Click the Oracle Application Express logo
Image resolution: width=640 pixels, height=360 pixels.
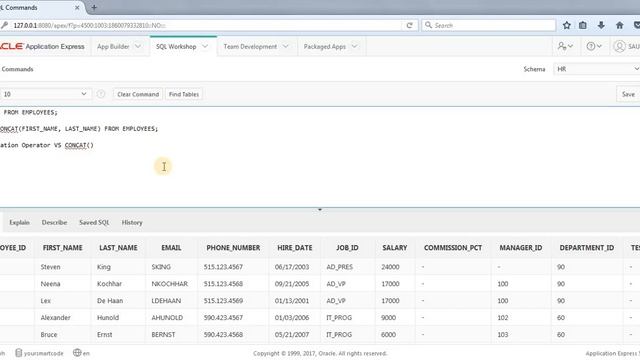(42, 46)
